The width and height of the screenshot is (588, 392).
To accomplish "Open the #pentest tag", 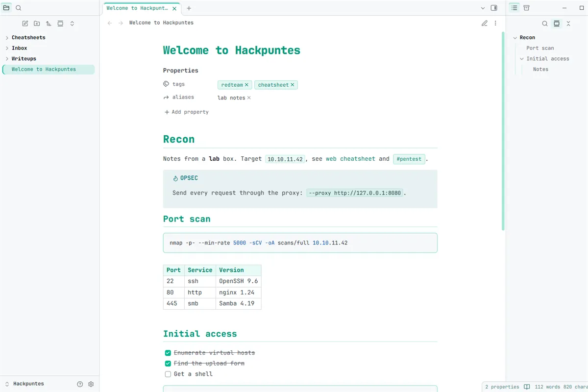I will (x=409, y=159).
